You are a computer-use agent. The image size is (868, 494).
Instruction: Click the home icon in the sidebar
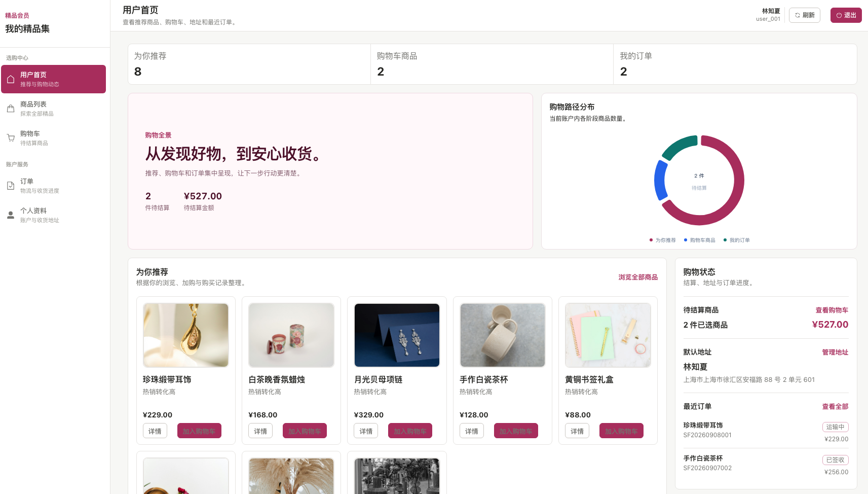pyautogui.click(x=11, y=79)
